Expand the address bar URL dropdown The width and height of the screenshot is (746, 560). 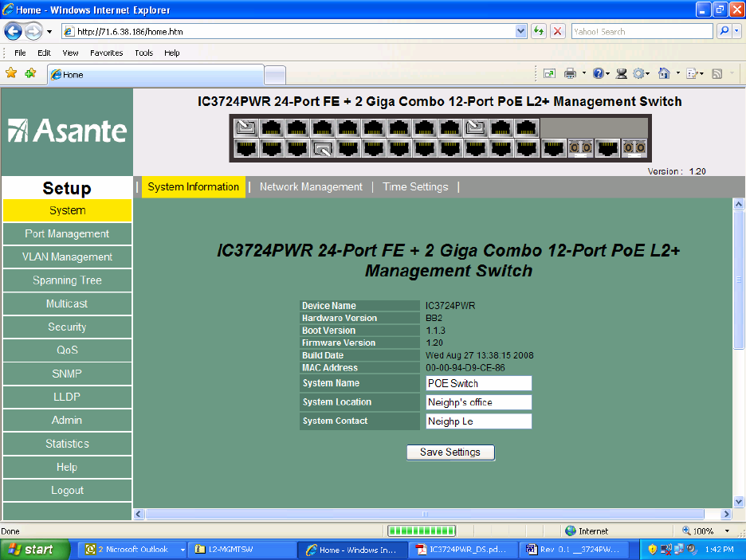[x=521, y=32]
